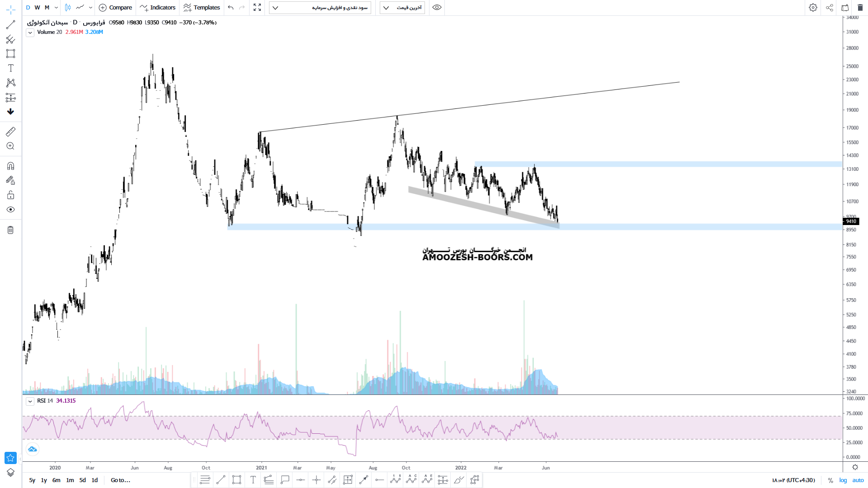Click the 9410 current price label
The height and width of the screenshot is (488, 868).
point(851,221)
